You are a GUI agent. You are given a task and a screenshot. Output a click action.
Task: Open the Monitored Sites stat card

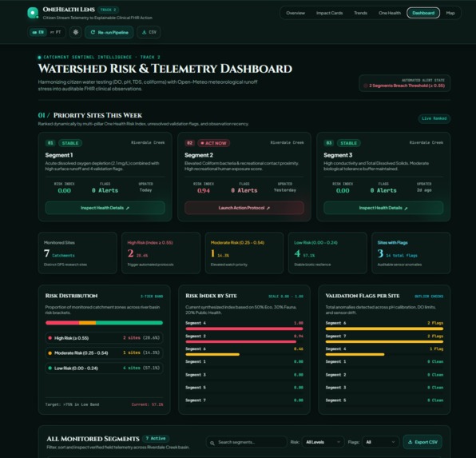pos(77,253)
